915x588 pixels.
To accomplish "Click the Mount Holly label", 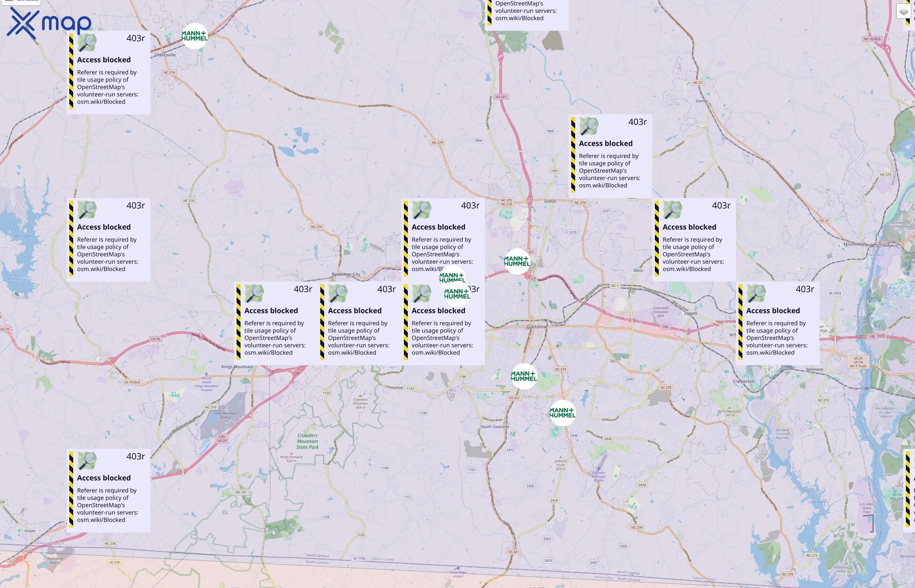I will [x=856, y=244].
